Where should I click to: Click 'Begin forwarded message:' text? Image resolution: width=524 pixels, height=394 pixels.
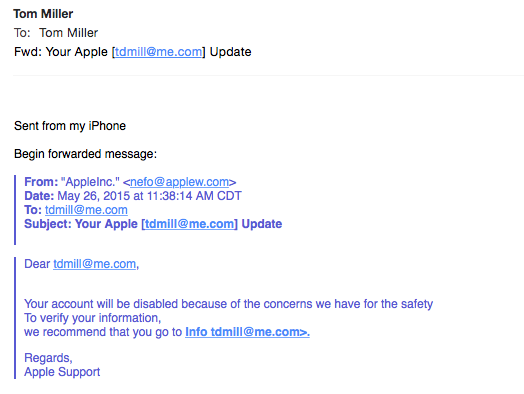click(85, 154)
